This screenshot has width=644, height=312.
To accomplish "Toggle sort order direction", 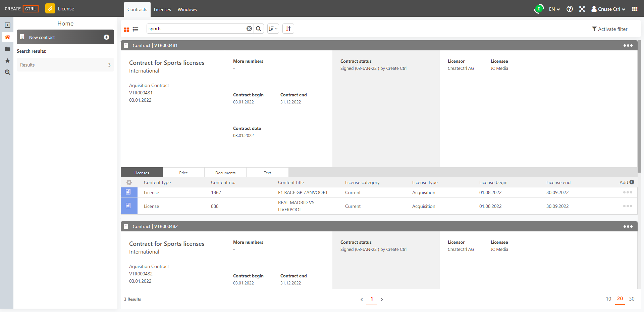I will (x=288, y=29).
